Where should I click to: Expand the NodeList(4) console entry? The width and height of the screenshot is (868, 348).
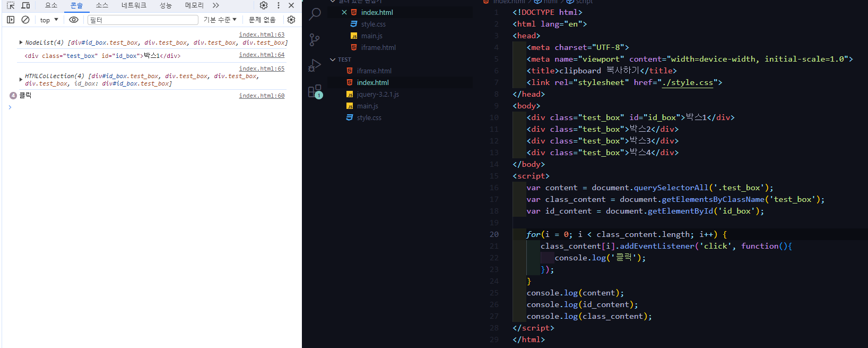click(x=21, y=43)
